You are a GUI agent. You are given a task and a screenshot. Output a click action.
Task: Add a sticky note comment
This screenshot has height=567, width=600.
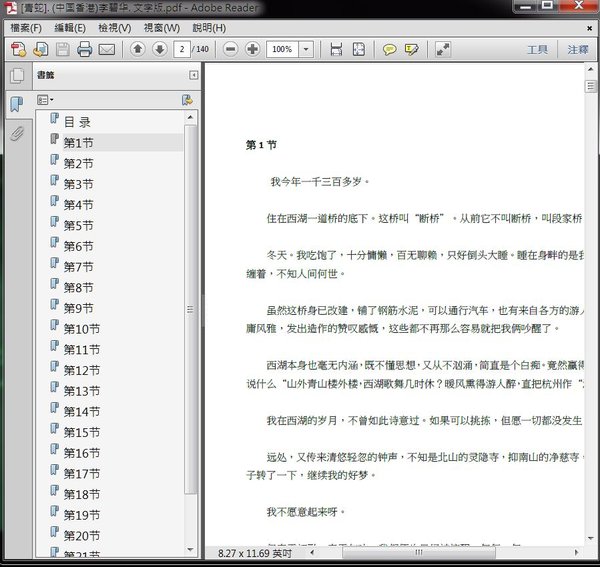[389, 49]
